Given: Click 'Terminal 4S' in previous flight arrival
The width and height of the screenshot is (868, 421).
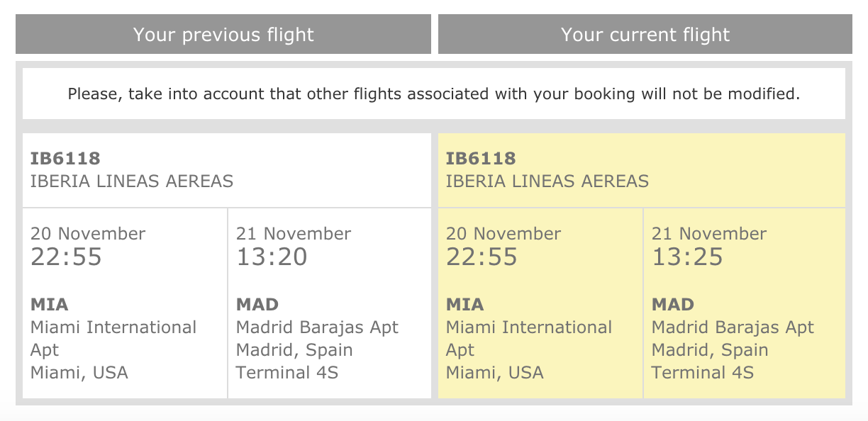Looking at the screenshot, I should tap(287, 373).
